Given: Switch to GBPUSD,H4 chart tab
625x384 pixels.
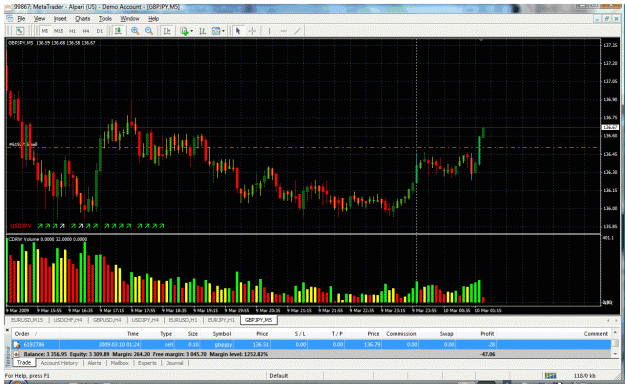Looking at the screenshot, I should click(x=107, y=320).
